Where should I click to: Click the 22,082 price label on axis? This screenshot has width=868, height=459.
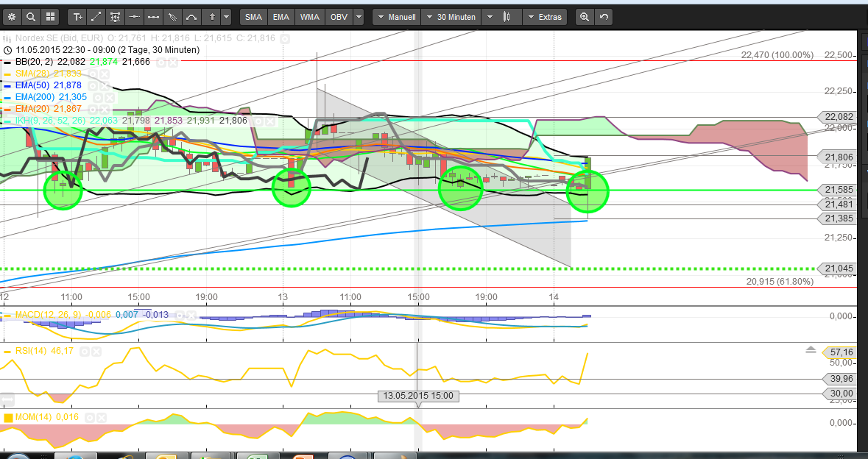[x=839, y=117]
